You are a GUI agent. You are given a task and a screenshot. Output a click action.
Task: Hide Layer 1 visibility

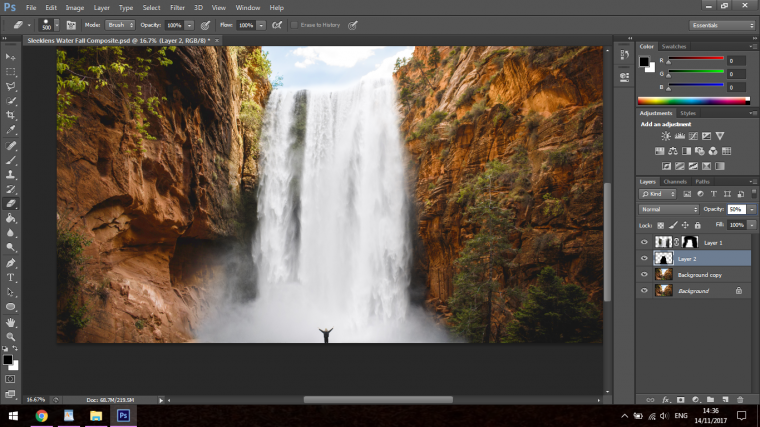(x=644, y=242)
